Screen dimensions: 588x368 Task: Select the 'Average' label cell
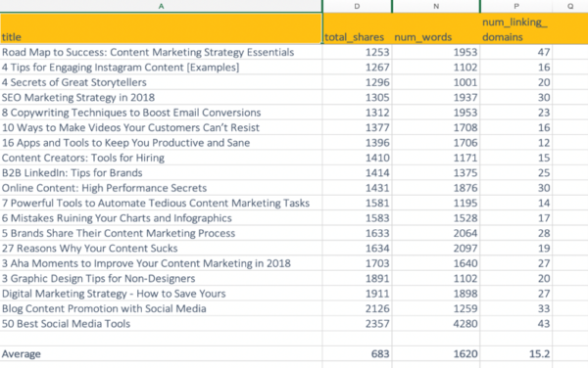coord(161,353)
